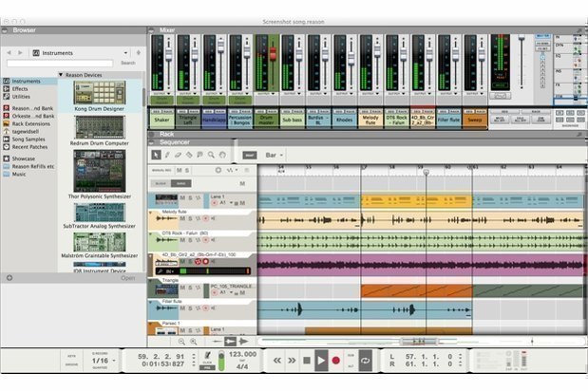Click the tempo value 123.000
Screen dimensions: 588x391
[x=242, y=354]
